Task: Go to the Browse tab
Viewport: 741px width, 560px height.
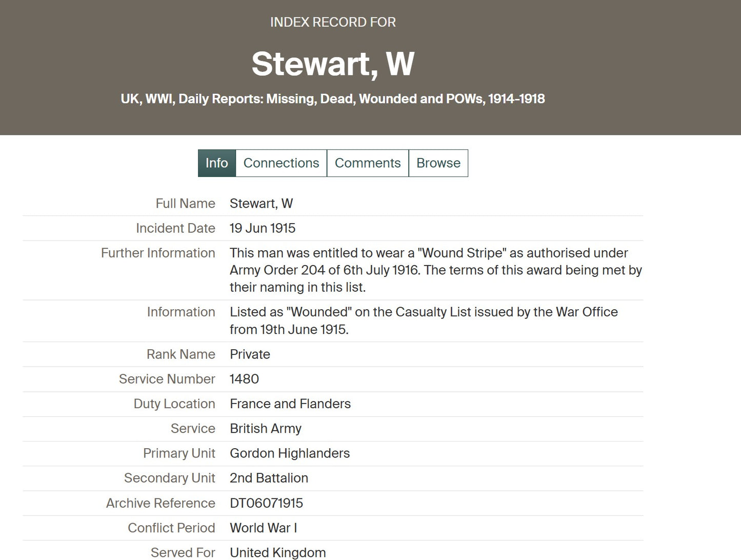Action: pos(438,163)
